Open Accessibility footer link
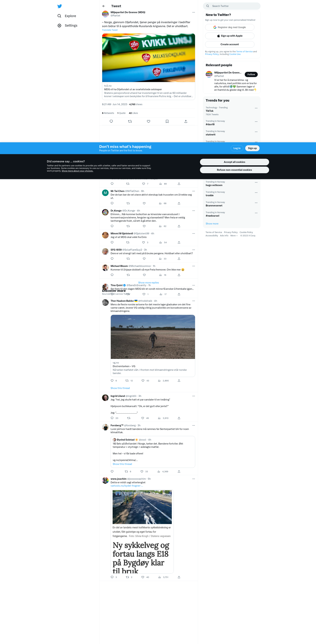The width and height of the screenshot is (316, 644). (x=212, y=236)
